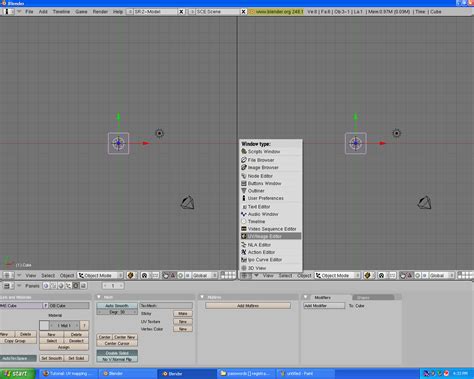Viewport: 474px width, 379px height.
Task: Open the SR:2-Model screen selector
Action: 130,12
